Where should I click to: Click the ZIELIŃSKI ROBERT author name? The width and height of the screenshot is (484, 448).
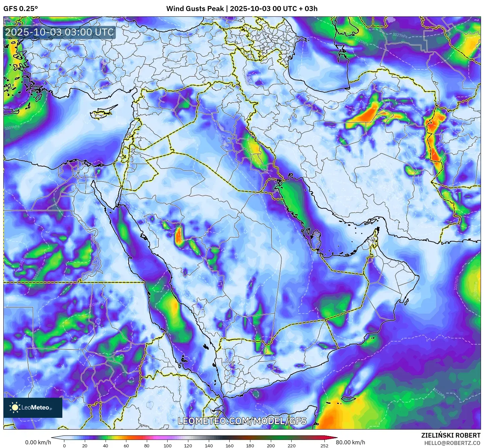(x=450, y=435)
